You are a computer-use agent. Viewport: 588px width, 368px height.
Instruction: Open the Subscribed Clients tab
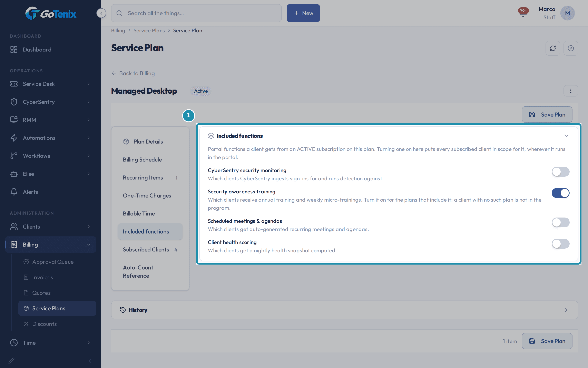tap(150, 249)
